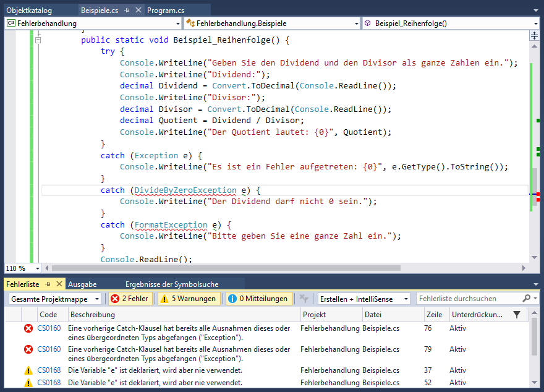The width and height of the screenshot is (544, 392).
Task: Click the IntelliSense filter icon beside Mitteilungen
Action: tap(304, 299)
